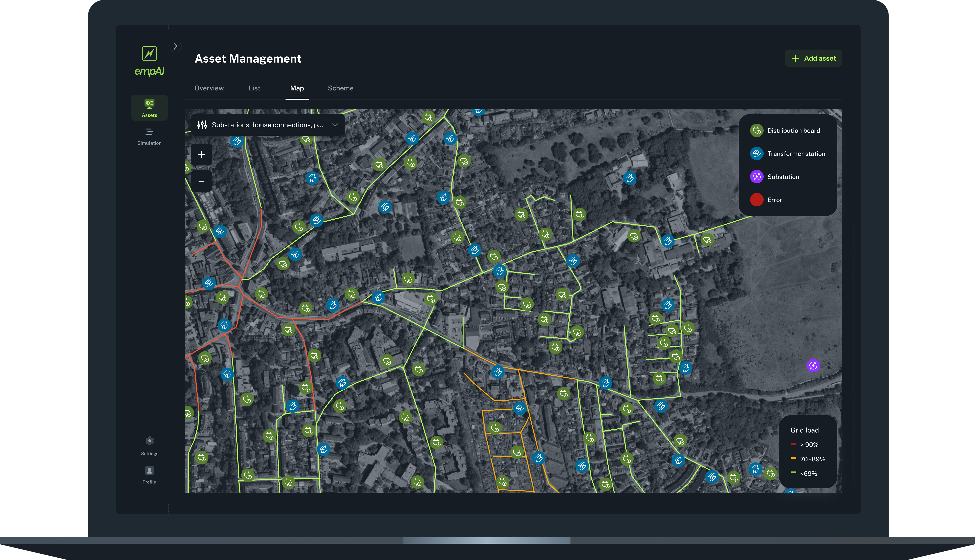This screenshot has width=975, height=560.
Task: Click the filter dropdown chevron arrow
Action: click(335, 125)
